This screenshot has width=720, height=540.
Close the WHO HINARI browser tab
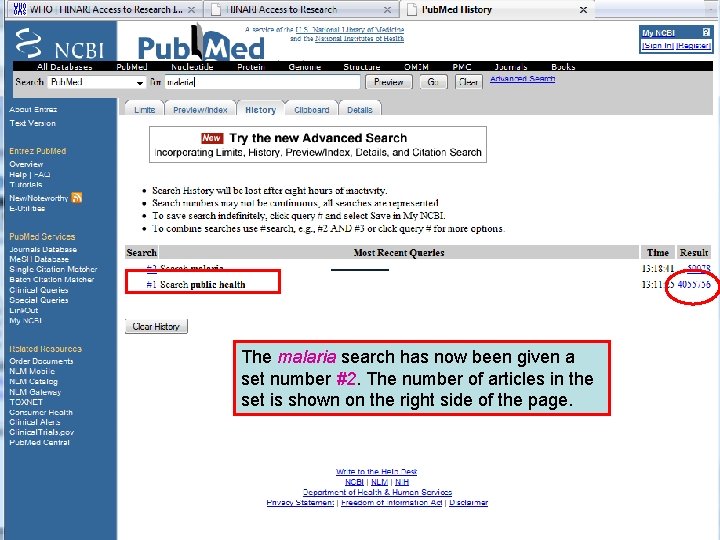[x=192, y=10]
